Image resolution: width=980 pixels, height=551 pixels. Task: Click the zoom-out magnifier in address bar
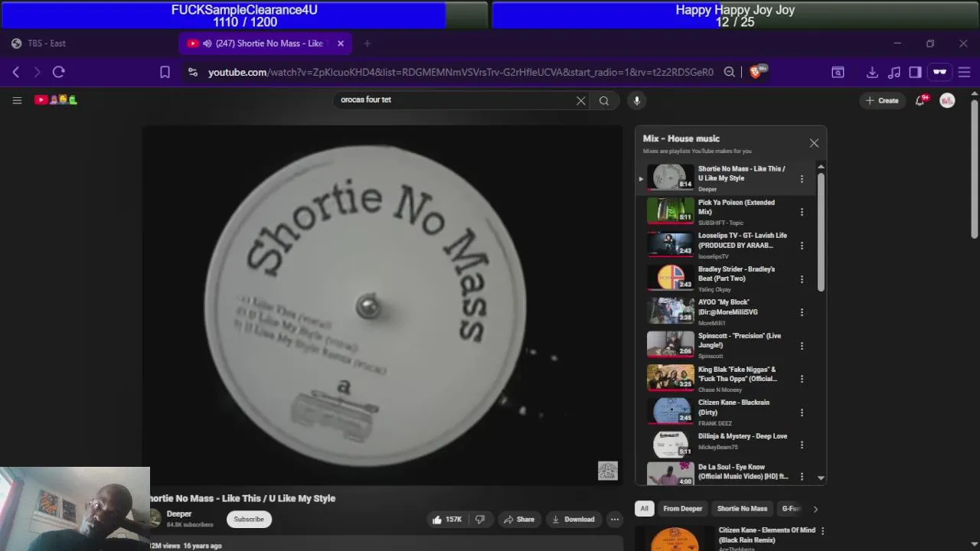(x=730, y=72)
